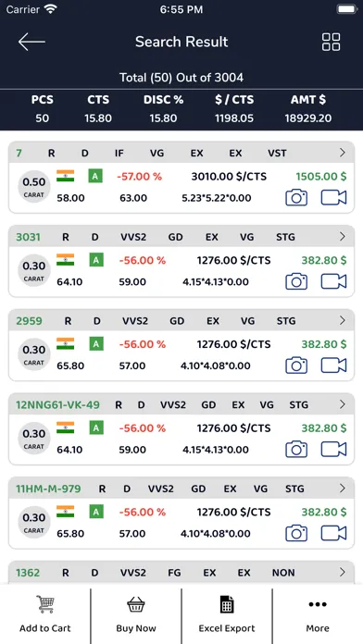Tap Buy Now basket button

click(x=136, y=614)
